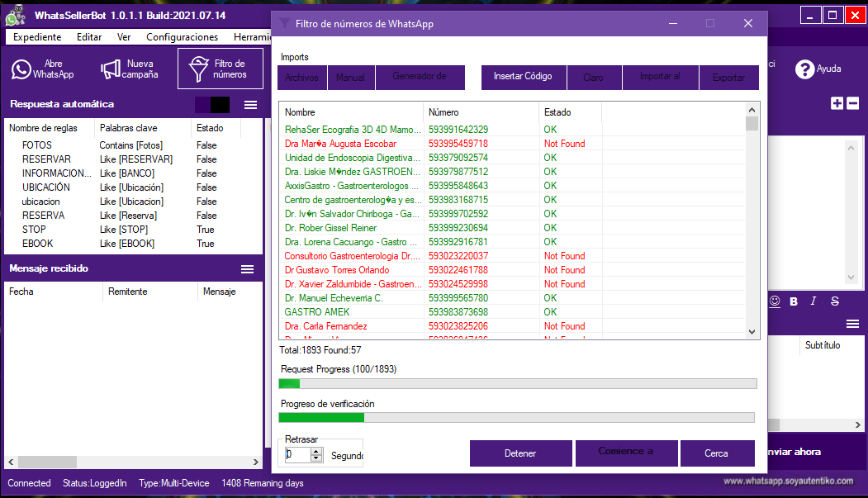Click the "Dr. Manuel Echeverria C." entry
The image size is (868, 498).
pos(334,298)
